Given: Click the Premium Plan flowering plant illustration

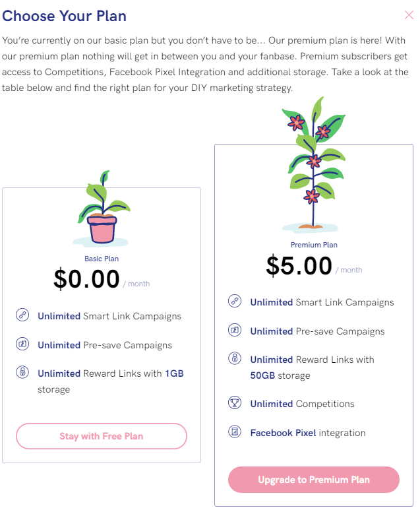Looking at the screenshot, I should pos(313,165).
